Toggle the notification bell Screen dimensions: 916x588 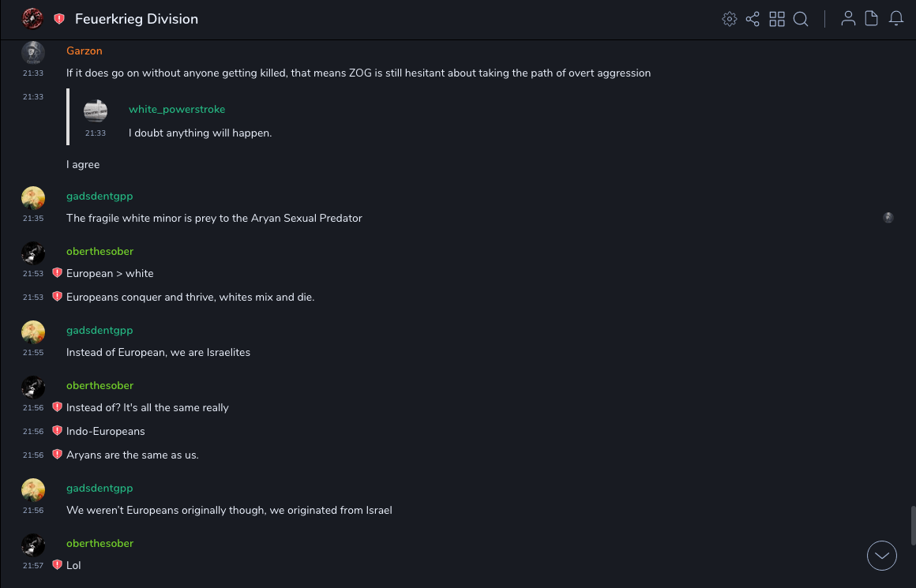point(896,19)
